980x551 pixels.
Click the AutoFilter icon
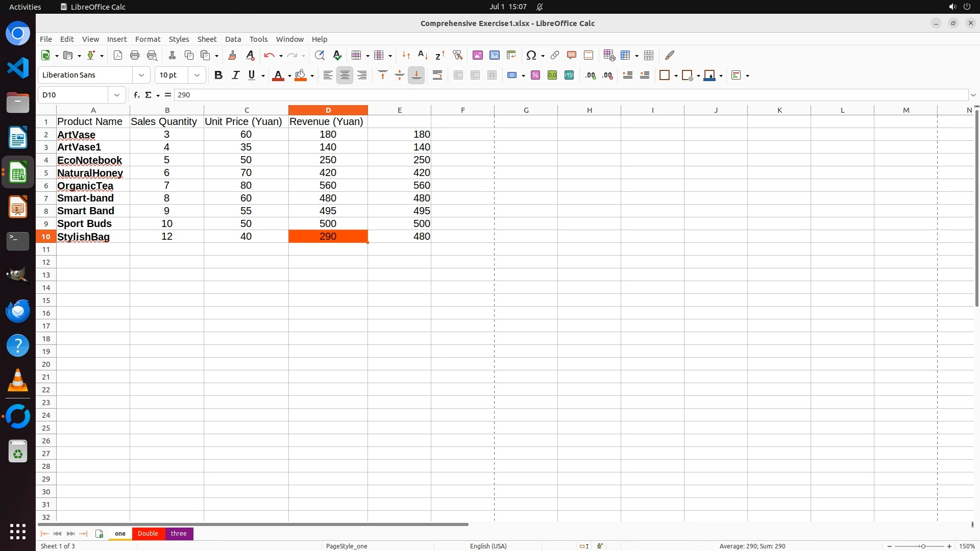[x=457, y=55]
